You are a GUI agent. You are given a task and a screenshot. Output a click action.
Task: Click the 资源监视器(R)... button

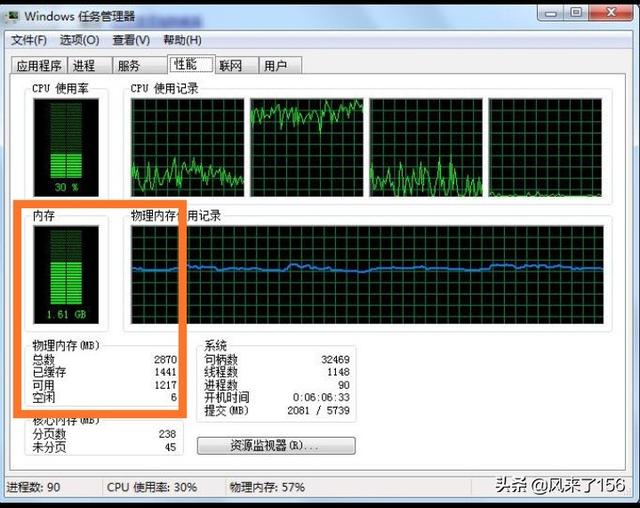[276, 445]
